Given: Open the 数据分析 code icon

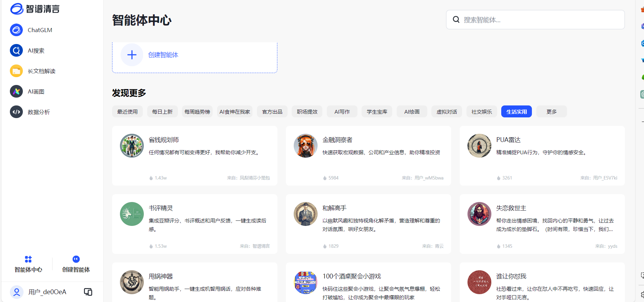Looking at the screenshot, I should [x=16, y=112].
